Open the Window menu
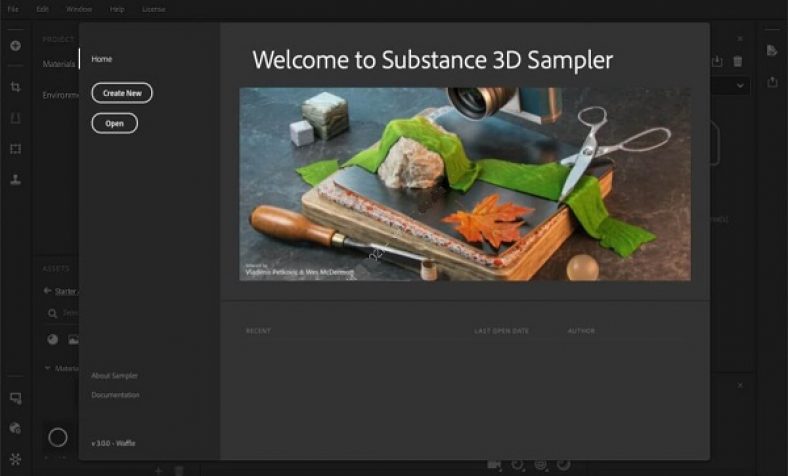This screenshot has height=476, width=788. [79, 9]
